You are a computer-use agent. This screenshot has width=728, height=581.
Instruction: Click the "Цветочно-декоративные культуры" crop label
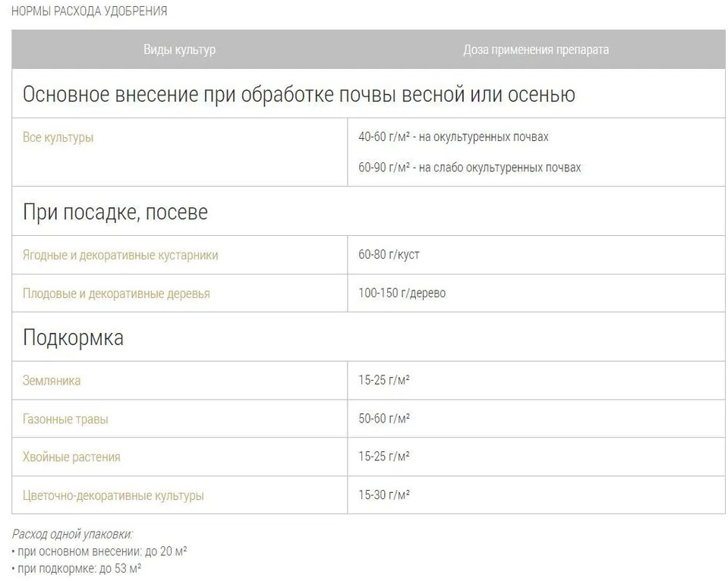[113, 496]
